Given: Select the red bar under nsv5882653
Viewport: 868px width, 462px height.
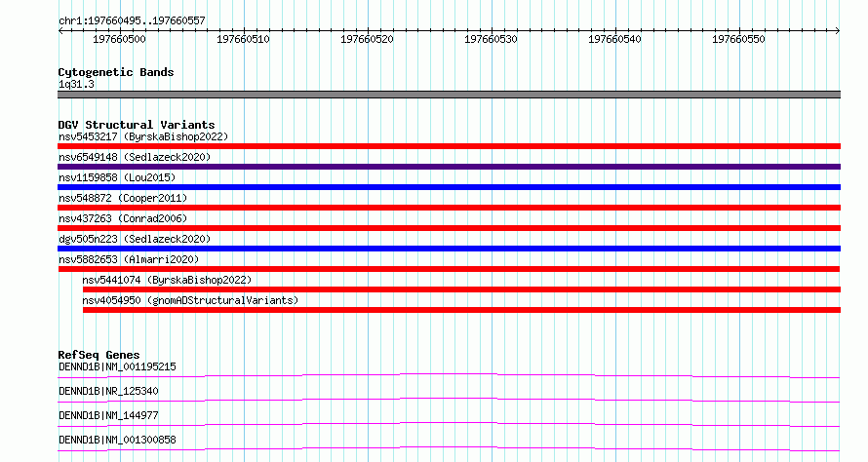Looking at the screenshot, I should pyautogui.click(x=449, y=269).
